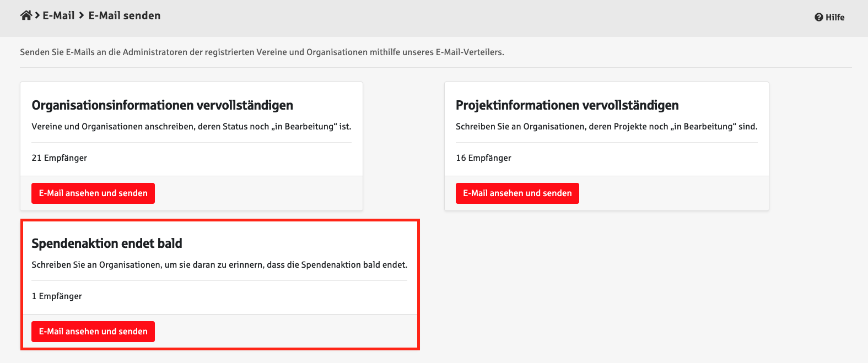Click the chevron between home and E-Mail
Viewport: 868px width, 363px height.
[37, 15]
